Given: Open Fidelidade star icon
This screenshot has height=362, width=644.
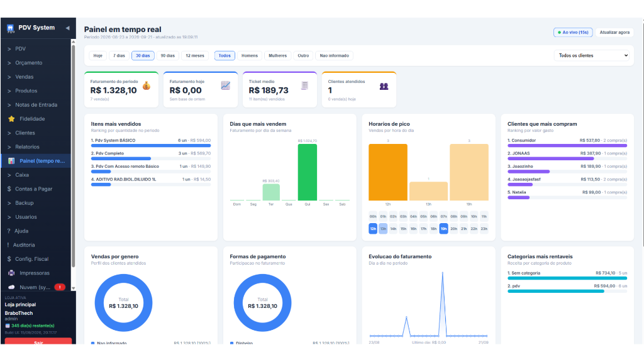Looking at the screenshot, I should tap(11, 119).
